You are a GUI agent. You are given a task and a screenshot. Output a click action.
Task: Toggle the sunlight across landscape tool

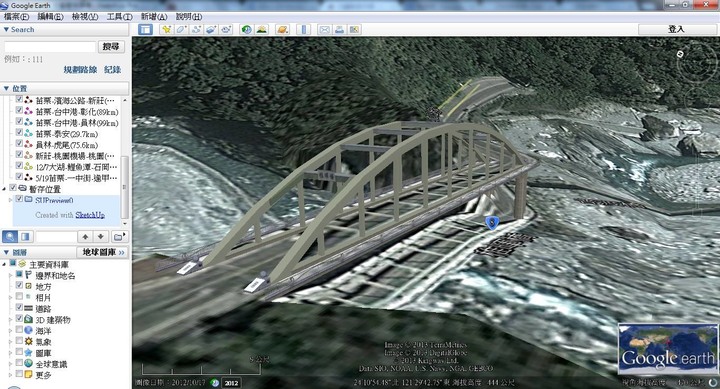(262, 29)
